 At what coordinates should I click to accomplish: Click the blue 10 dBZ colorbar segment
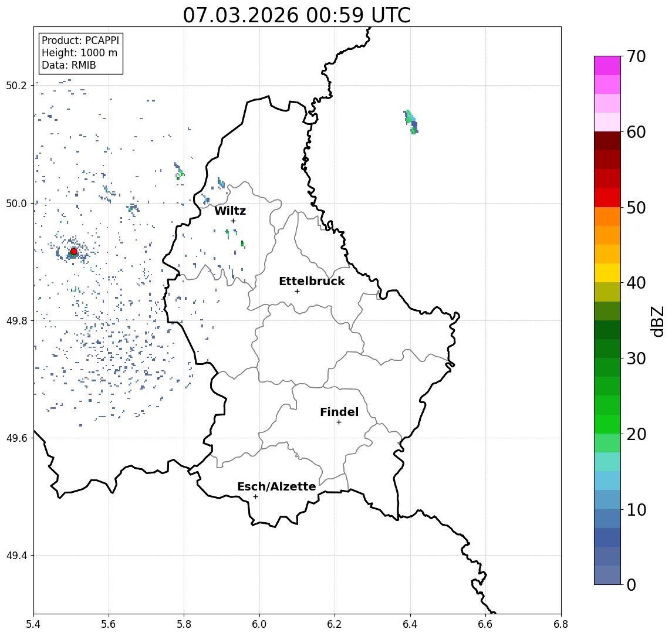pyautogui.click(x=607, y=500)
